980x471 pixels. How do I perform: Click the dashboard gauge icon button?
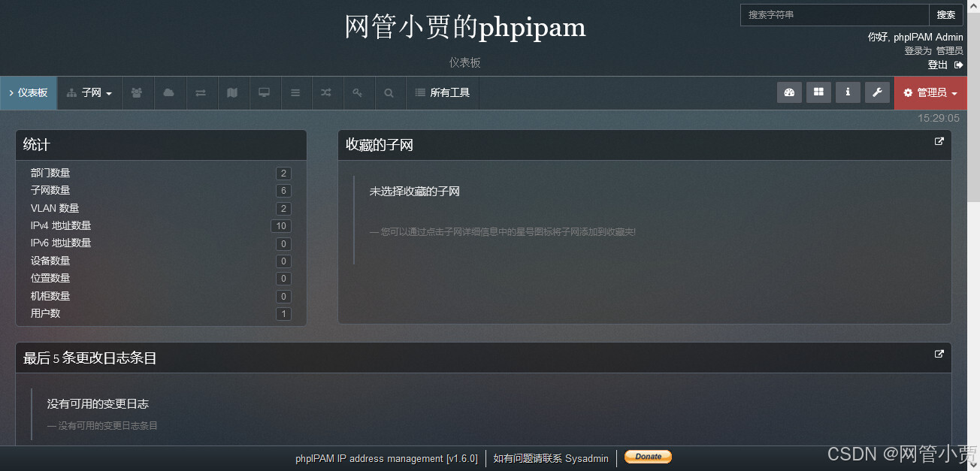(x=789, y=92)
